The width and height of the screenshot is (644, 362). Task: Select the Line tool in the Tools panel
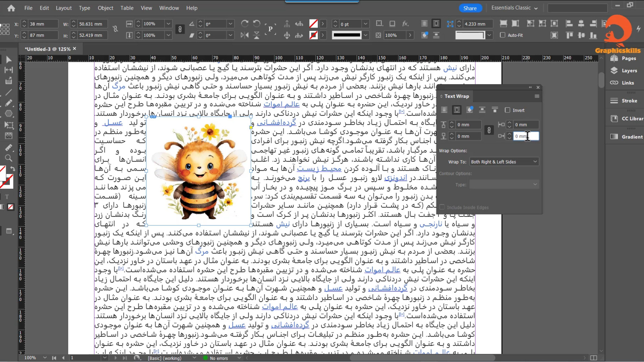(9, 92)
